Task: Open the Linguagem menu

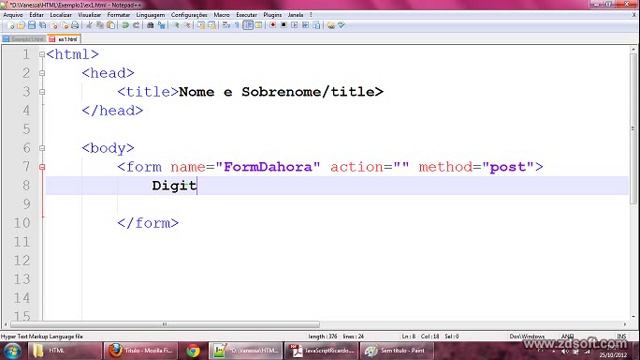Action: (151, 15)
